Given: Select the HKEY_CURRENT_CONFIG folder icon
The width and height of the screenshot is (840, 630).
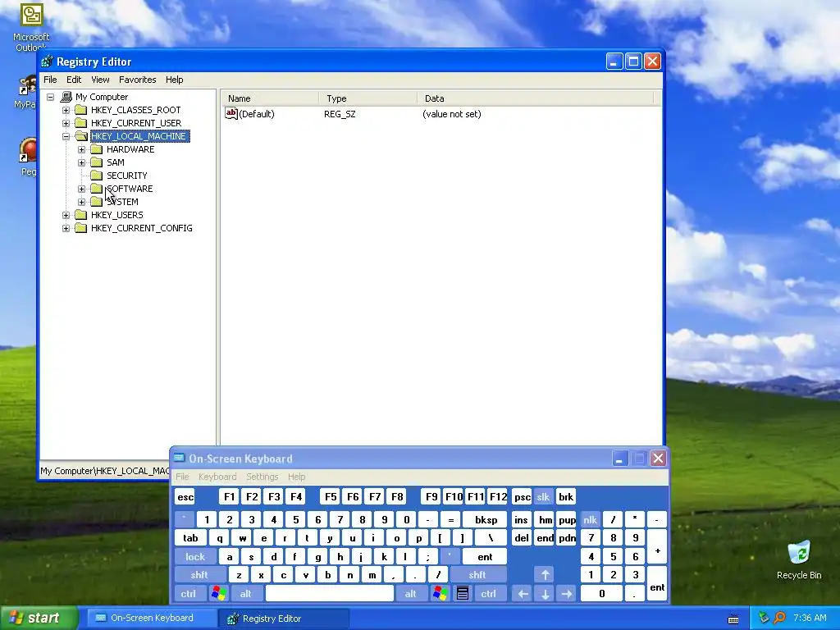Looking at the screenshot, I should 81,228.
